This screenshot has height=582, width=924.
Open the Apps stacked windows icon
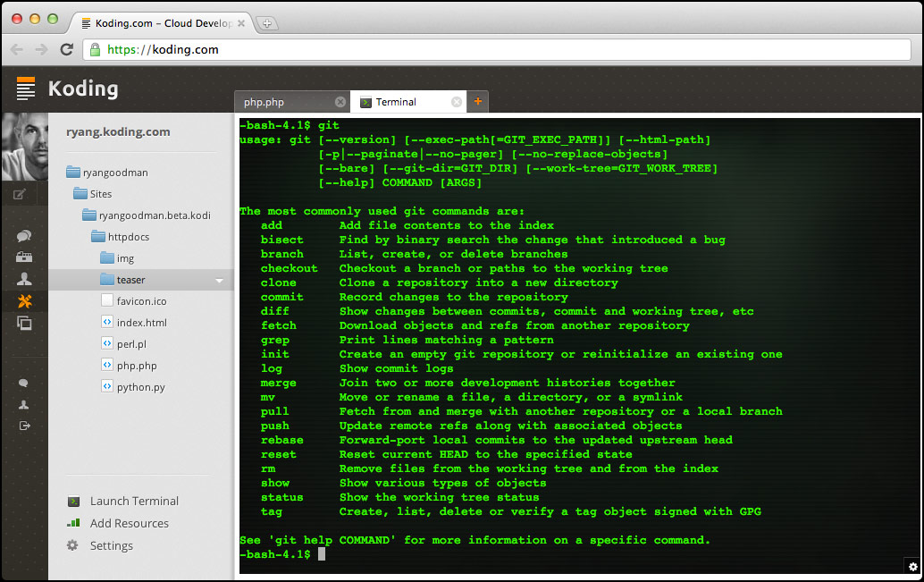tap(24, 323)
